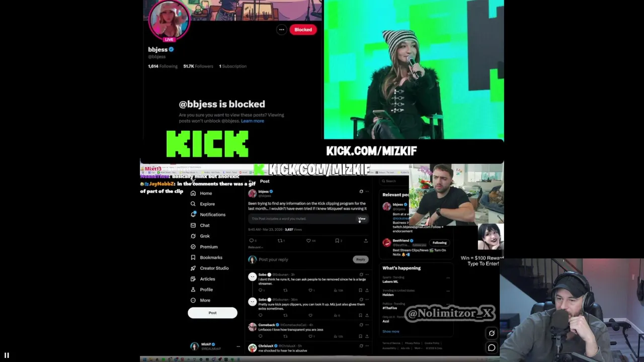Open options dots beside Lakers ML trend
The image size is (644, 362).
448,278
